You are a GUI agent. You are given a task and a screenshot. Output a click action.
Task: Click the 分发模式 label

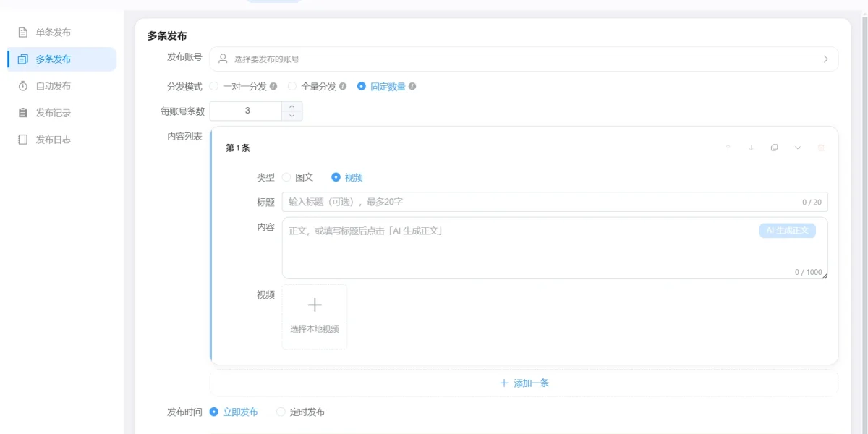coord(184,86)
